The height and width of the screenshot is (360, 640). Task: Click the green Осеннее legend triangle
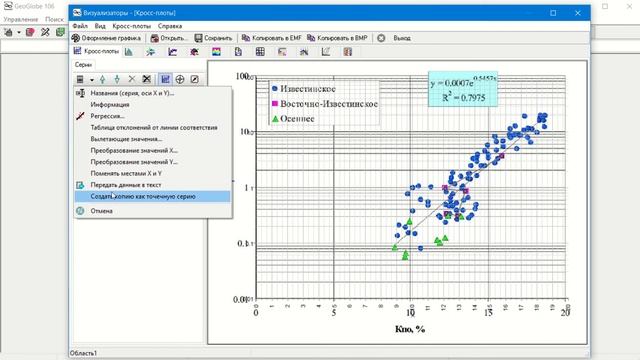point(275,119)
